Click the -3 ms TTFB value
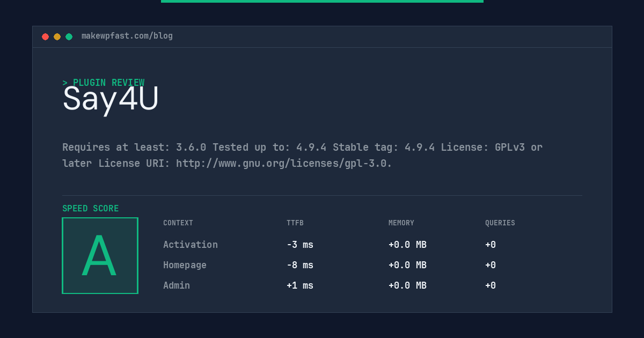644x338 pixels. 300,245
